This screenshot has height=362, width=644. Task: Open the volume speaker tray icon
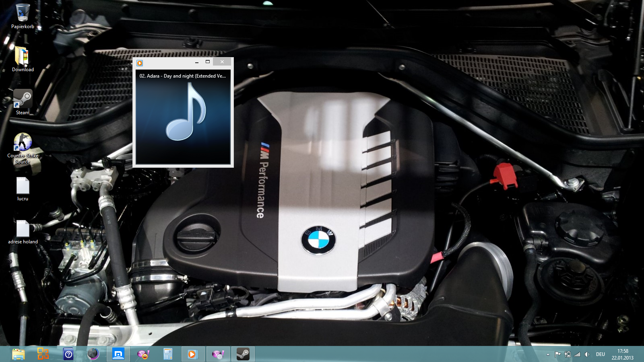pos(587,354)
